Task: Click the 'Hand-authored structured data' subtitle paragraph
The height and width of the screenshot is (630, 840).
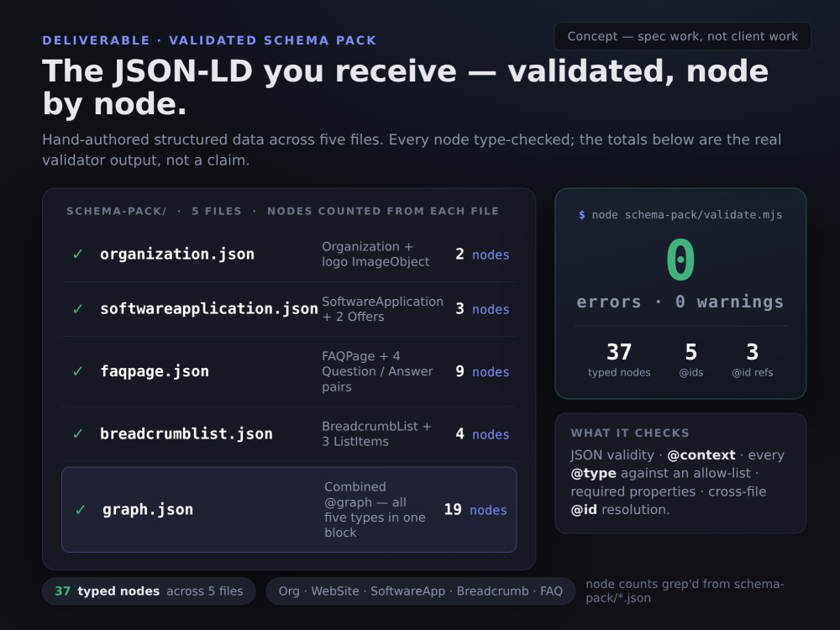Action: 412,150
